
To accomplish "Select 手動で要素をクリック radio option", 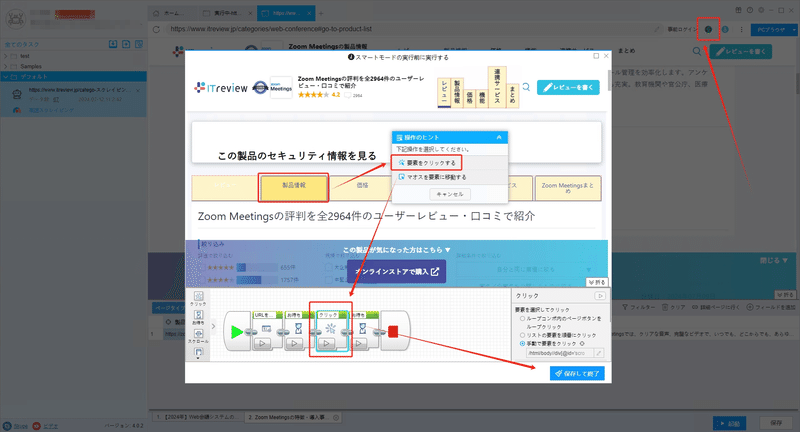I will coord(522,344).
